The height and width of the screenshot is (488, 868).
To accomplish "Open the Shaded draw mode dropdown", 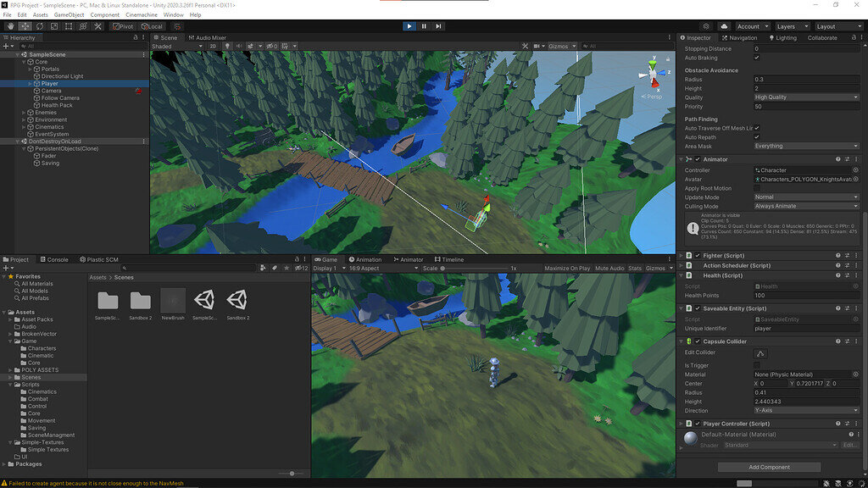I will click(177, 47).
